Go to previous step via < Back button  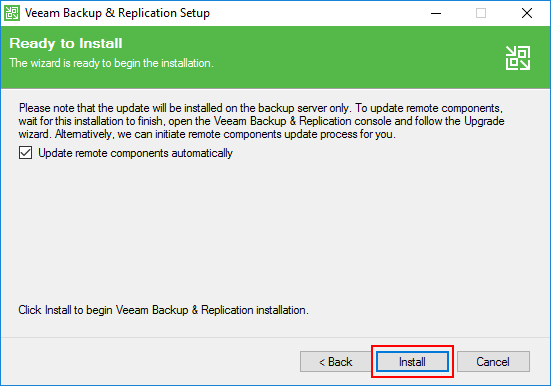336,361
